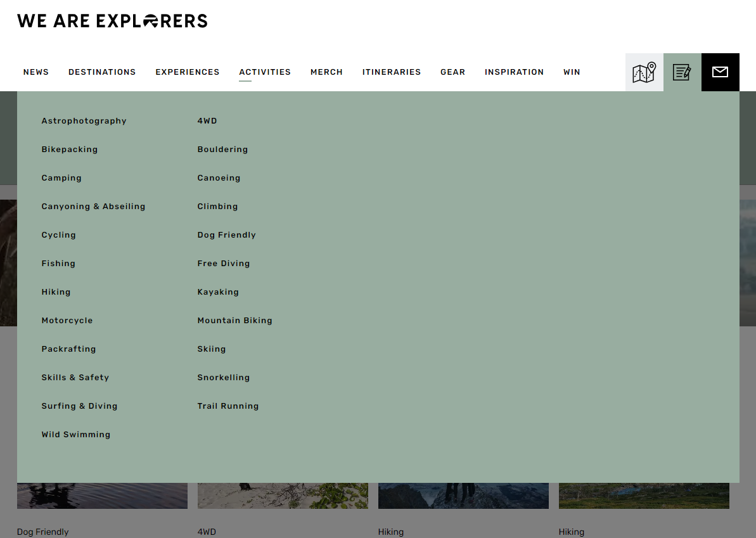Open the Skills & Safety category
Viewport: 756px width, 538px height.
[x=75, y=378]
